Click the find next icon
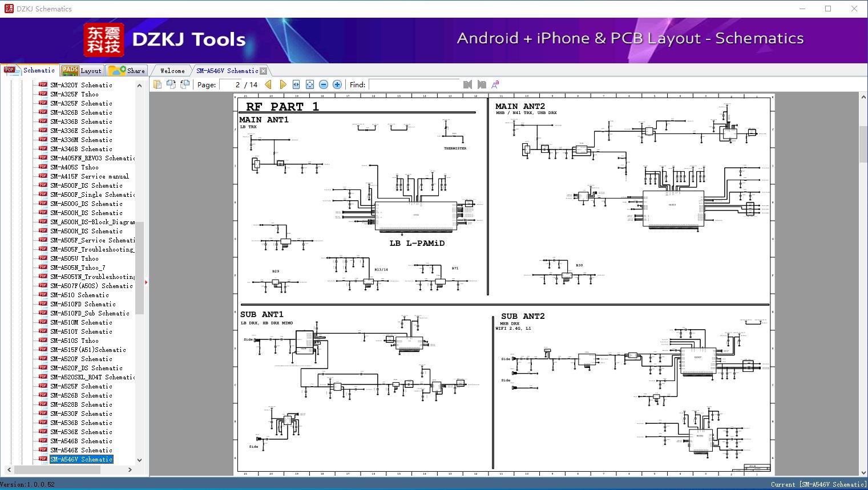Image resolution: width=868 pixels, height=490 pixels. tap(482, 84)
